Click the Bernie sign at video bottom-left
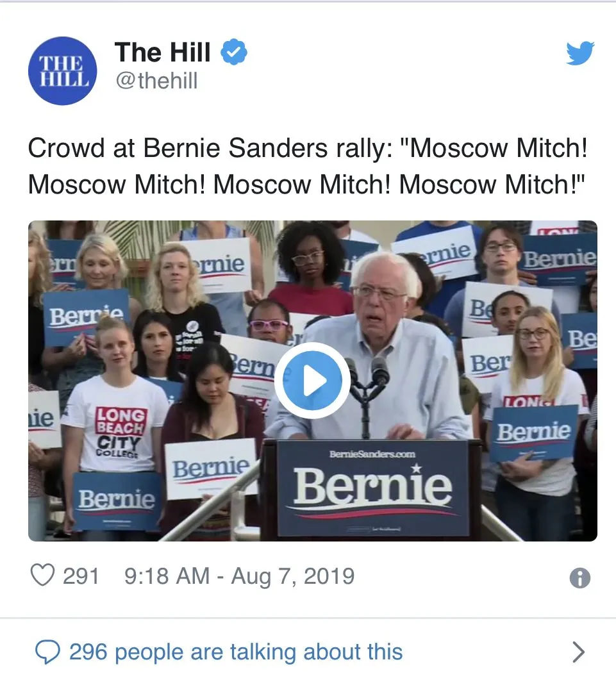The height and width of the screenshot is (678, 616). (x=117, y=501)
